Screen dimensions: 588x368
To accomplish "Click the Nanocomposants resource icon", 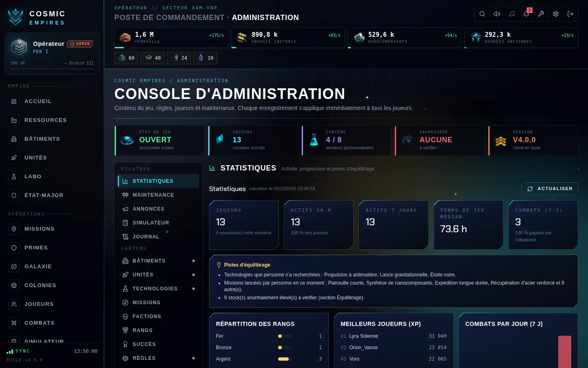I will coord(359,38).
